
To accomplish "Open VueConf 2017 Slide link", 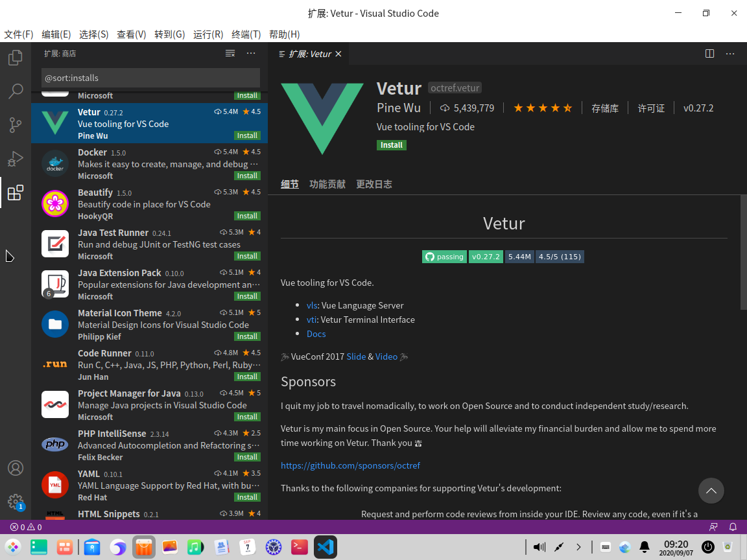I will [x=356, y=356].
